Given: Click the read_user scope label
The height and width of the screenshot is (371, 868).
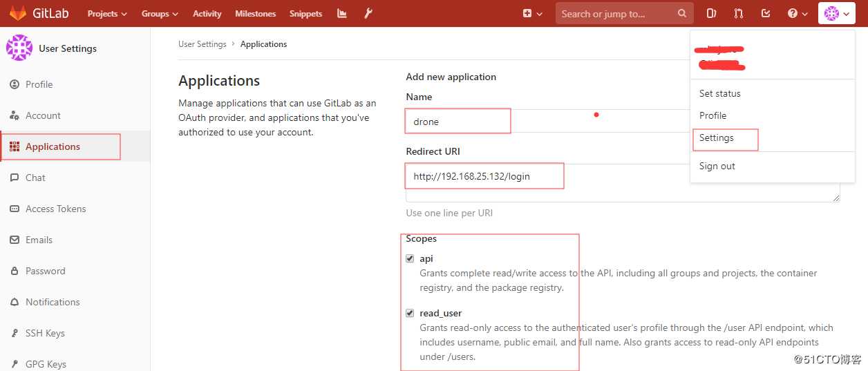Looking at the screenshot, I should [441, 313].
